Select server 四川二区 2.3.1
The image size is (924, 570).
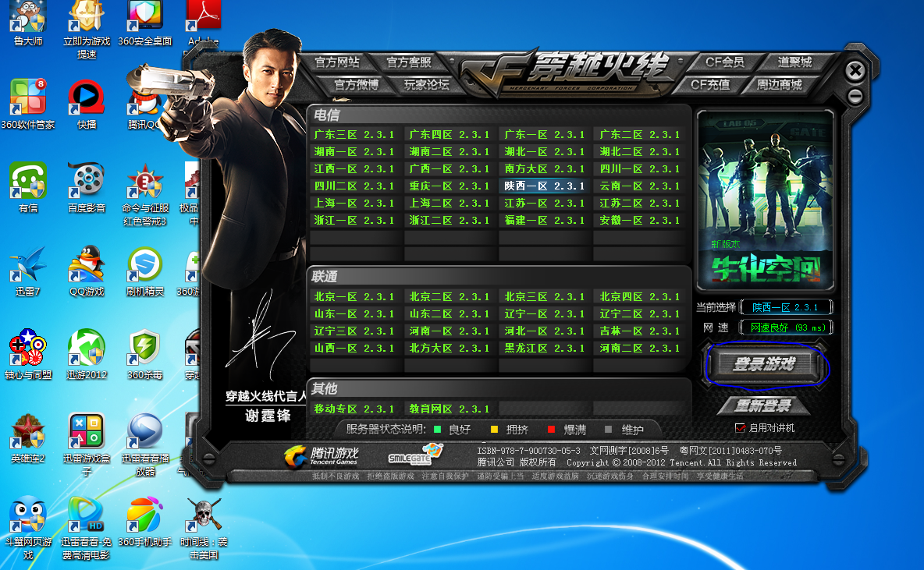pyautogui.click(x=354, y=186)
